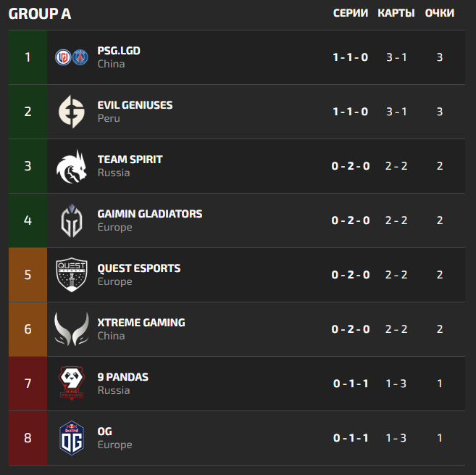Image resolution: width=476 pixels, height=475 pixels.
Task: Click the rank 1 green position cell
Action: [x=28, y=57]
